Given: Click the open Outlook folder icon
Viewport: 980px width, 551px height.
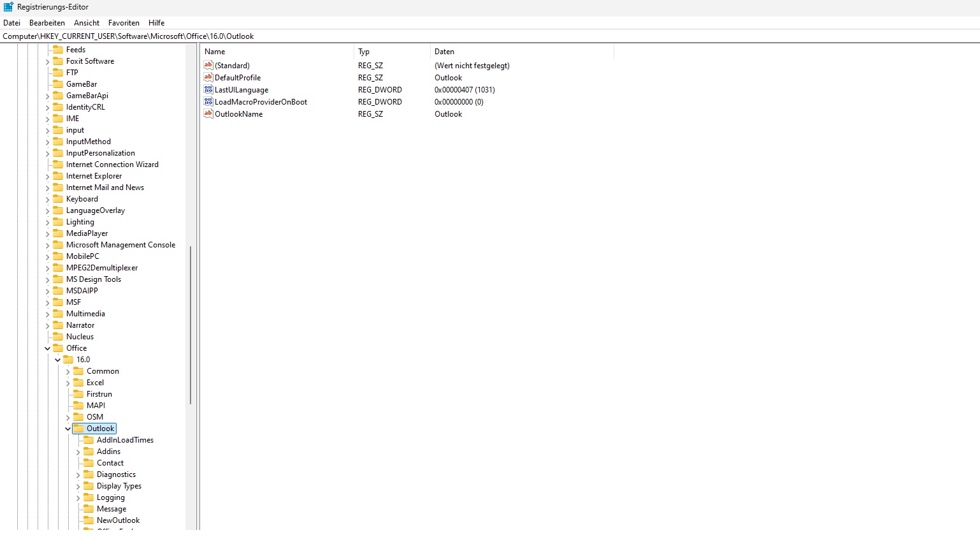Looking at the screenshot, I should click(78, 428).
